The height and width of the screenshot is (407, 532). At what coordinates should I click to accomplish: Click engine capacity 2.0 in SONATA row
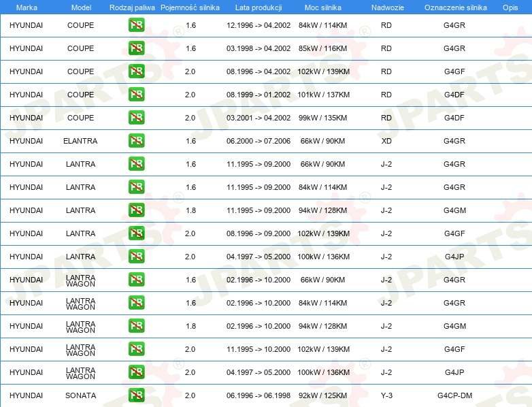190,395
